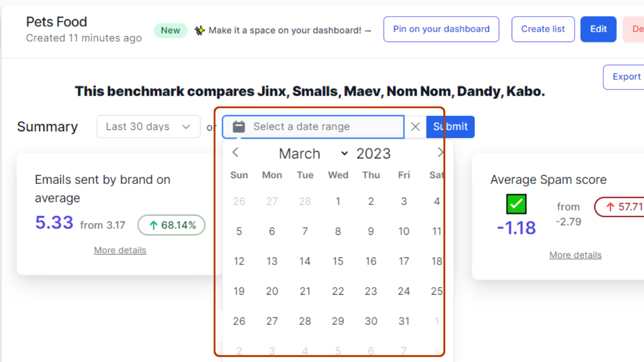Screen dimensions: 644x362
Task: Open the March month dropdown
Action: coord(313,153)
